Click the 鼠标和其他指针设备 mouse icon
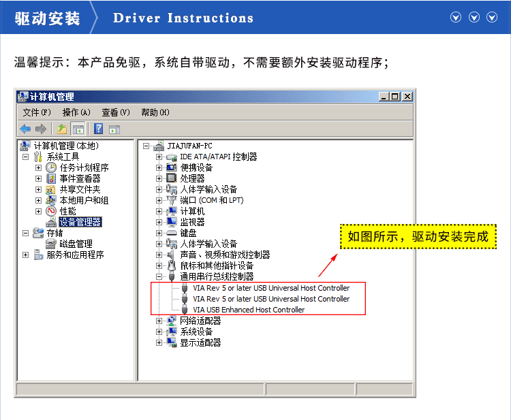 [172, 265]
